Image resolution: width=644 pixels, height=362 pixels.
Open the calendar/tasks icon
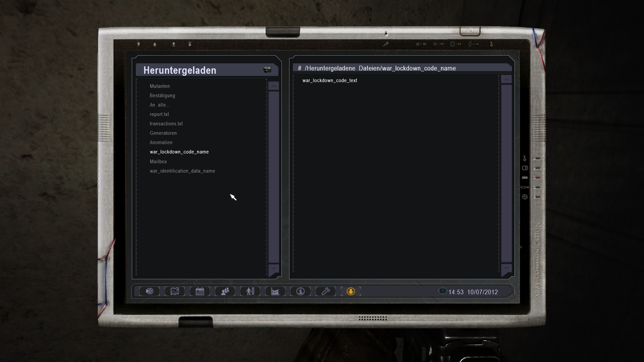200,292
